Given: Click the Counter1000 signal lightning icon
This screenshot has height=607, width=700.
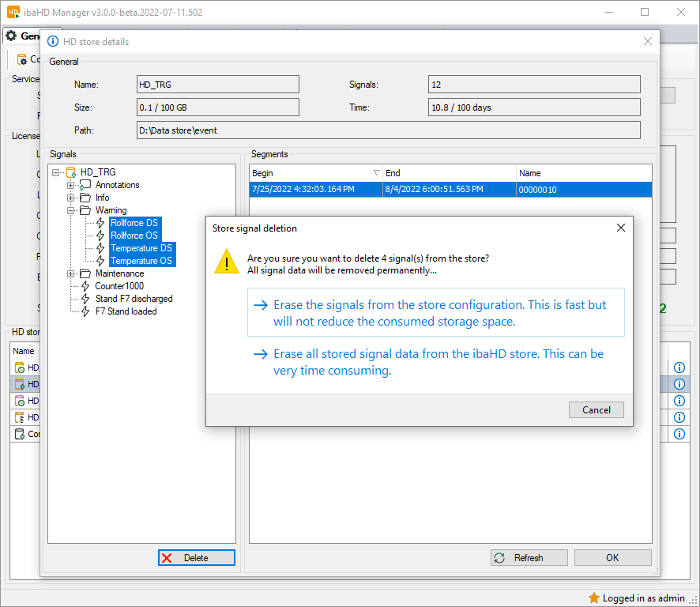Looking at the screenshot, I should click(85, 286).
